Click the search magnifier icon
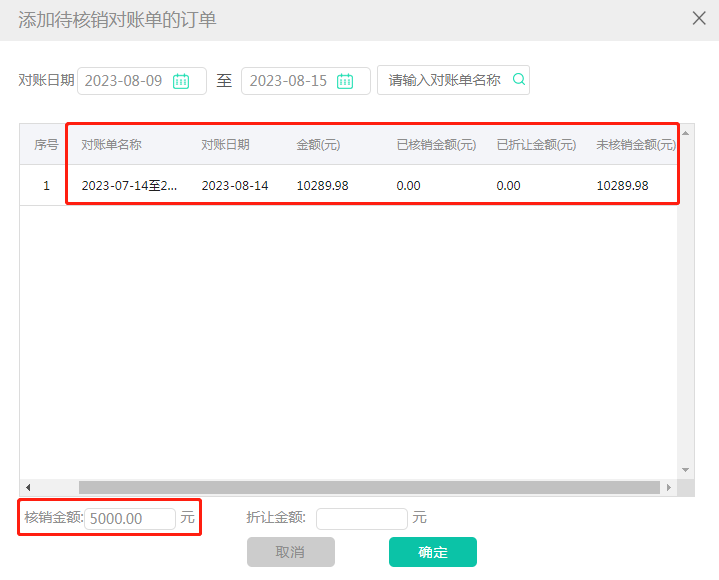The width and height of the screenshot is (719, 580). (519, 80)
